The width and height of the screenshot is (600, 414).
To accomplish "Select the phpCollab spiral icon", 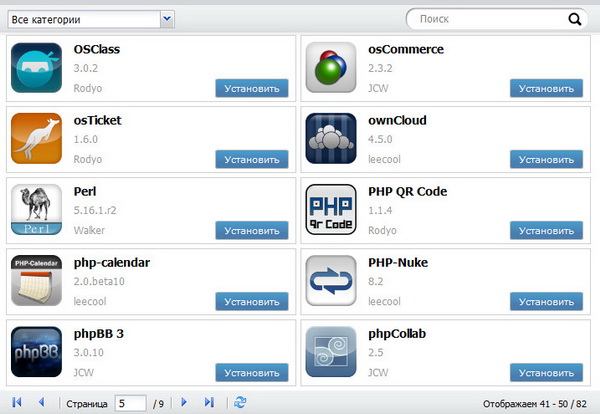I will (x=331, y=351).
